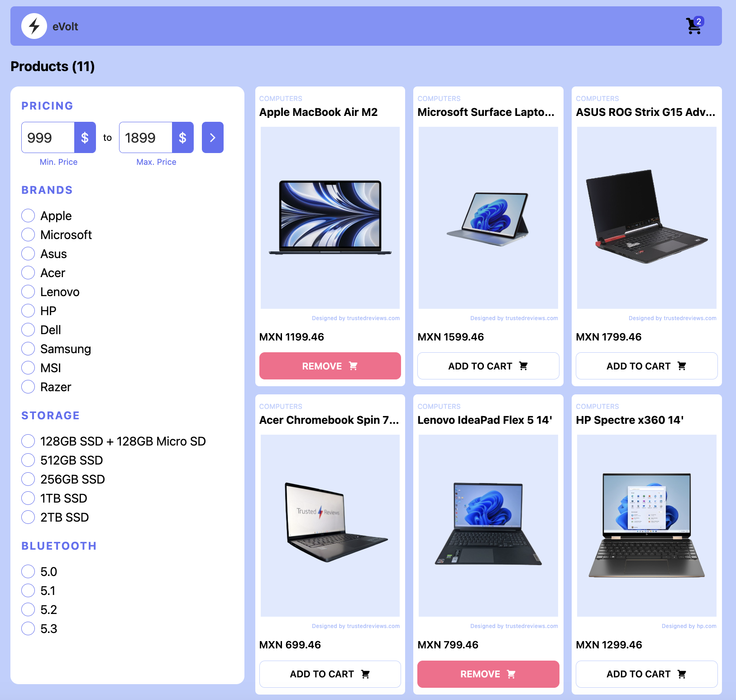Select the Microsoft brand filter

coord(28,235)
